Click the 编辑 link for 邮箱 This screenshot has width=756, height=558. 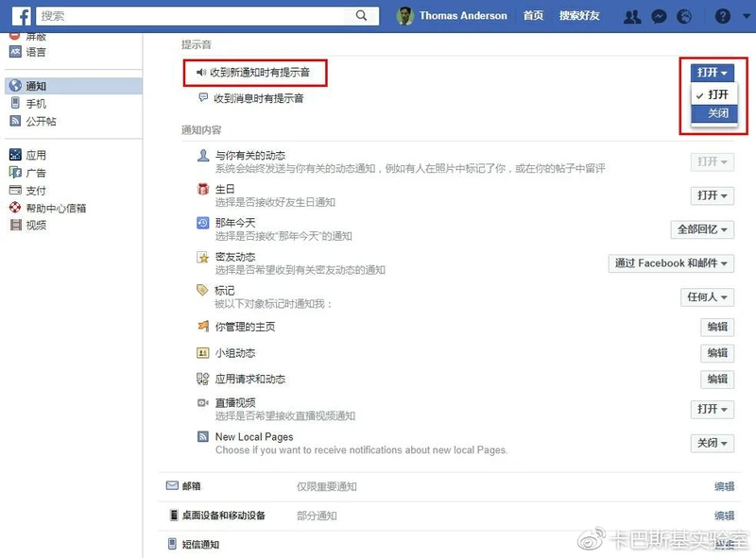pos(724,486)
